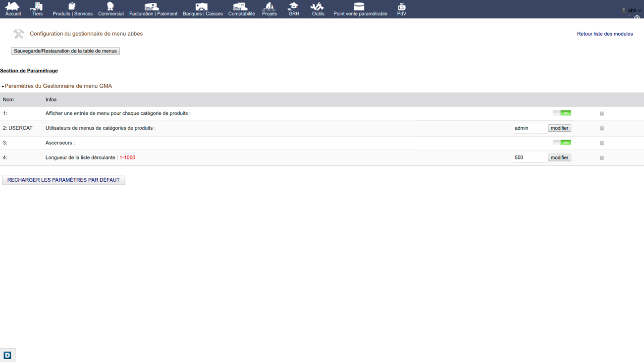
Task: Toggle product category menu entry switch
Action: tap(562, 113)
